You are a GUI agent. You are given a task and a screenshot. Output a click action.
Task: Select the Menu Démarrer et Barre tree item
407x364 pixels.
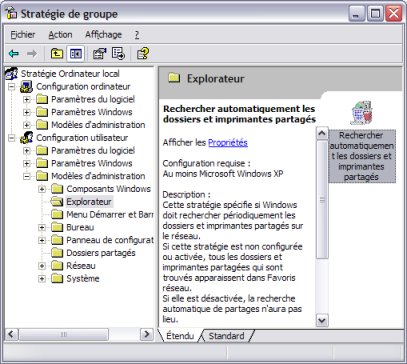tap(110, 215)
